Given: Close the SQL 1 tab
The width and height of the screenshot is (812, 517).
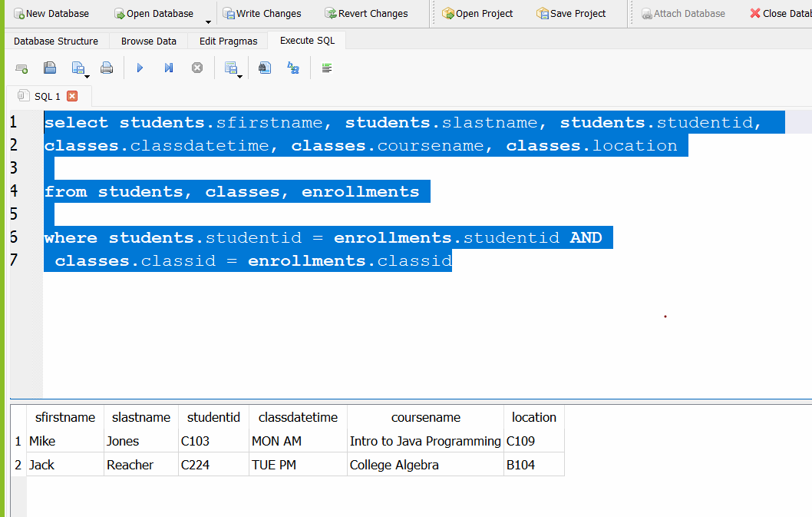Looking at the screenshot, I should coord(72,96).
